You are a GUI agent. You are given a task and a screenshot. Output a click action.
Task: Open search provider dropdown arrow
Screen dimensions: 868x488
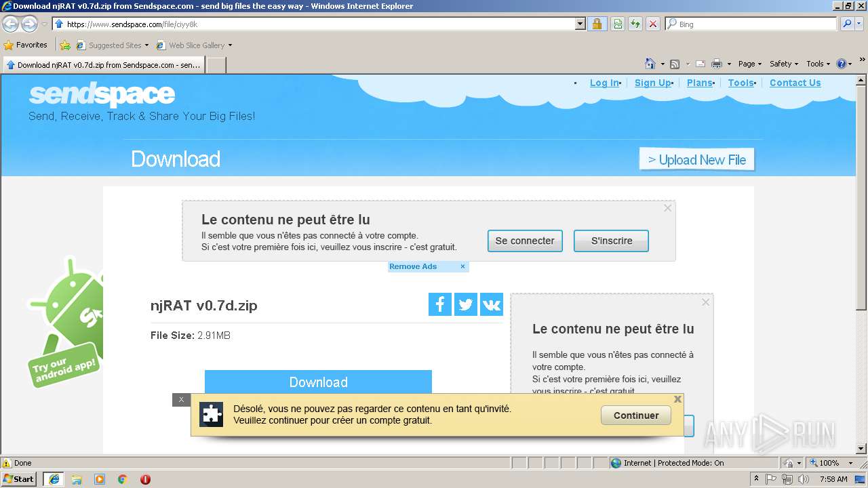point(861,24)
